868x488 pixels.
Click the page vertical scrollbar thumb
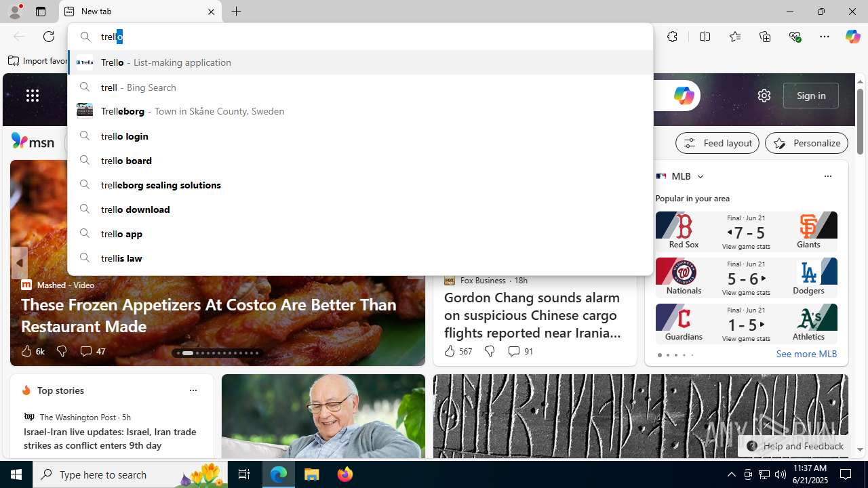coord(860,121)
